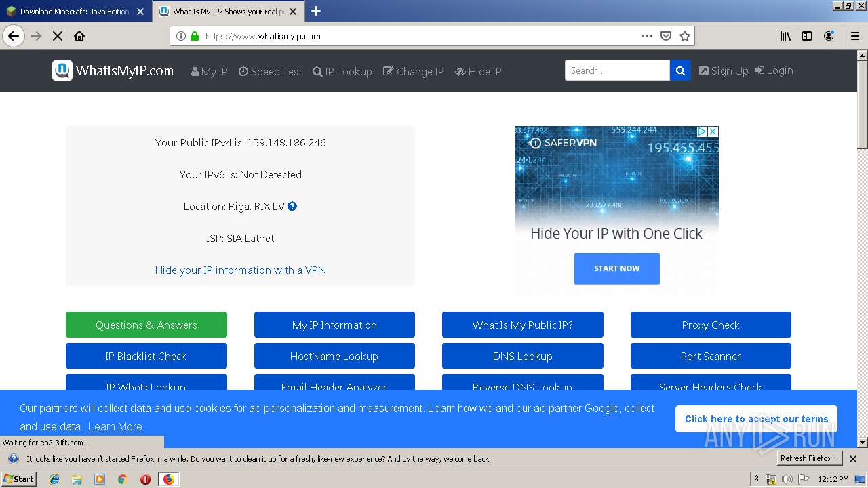
Task: Click the green padlock security icon
Action: click(195, 36)
